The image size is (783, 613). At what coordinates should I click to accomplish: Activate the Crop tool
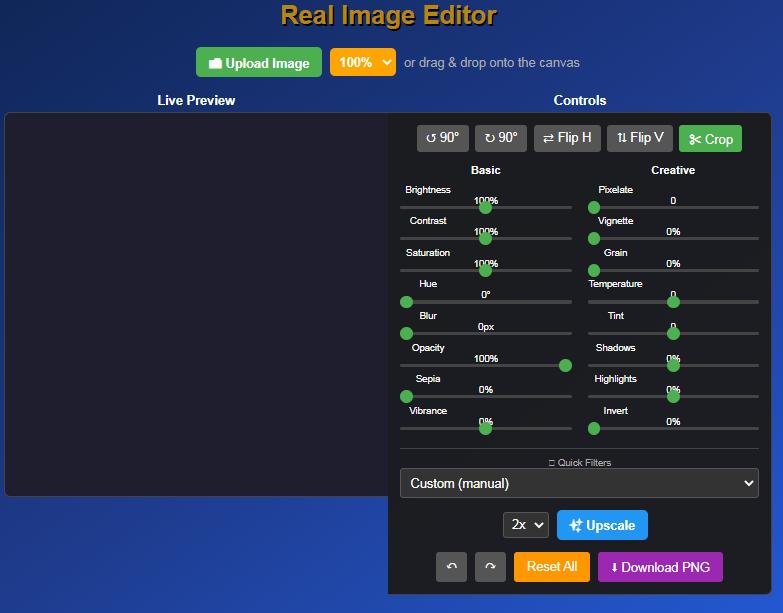710,139
